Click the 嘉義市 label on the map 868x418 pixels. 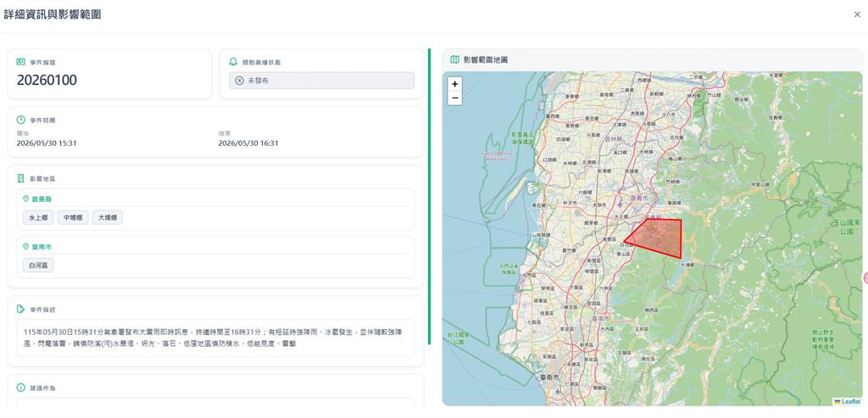click(638, 198)
